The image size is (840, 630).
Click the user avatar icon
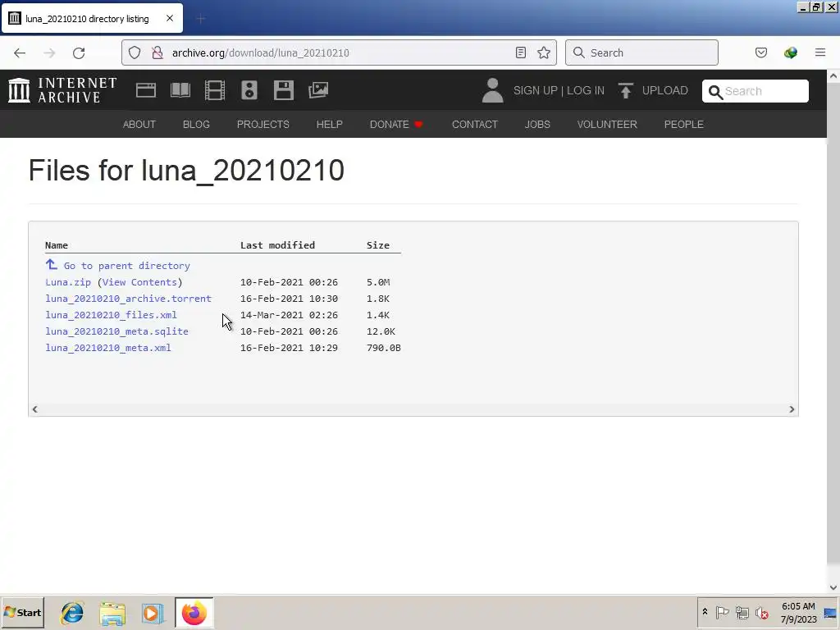coord(492,90)
